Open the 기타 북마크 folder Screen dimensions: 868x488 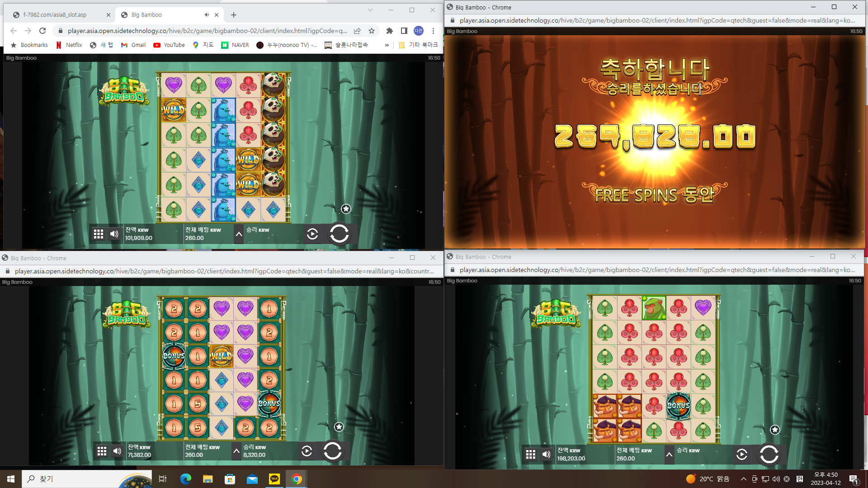click(418, 45)
